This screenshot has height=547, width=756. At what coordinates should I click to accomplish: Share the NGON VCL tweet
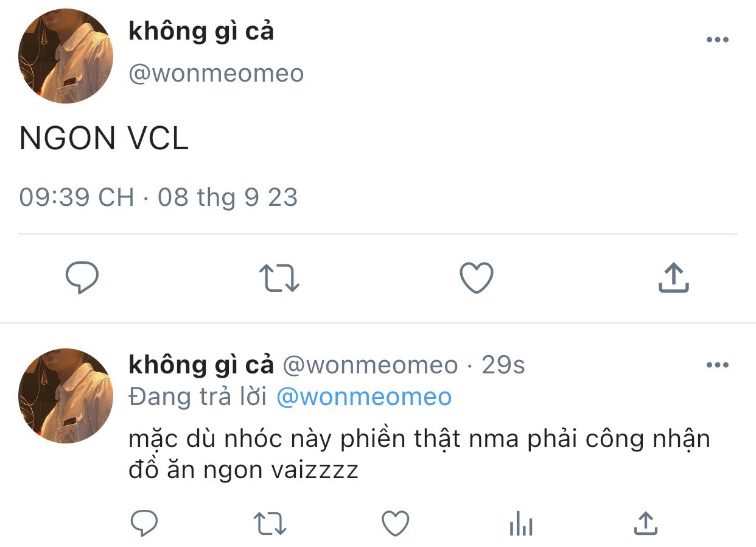[674, 278]
